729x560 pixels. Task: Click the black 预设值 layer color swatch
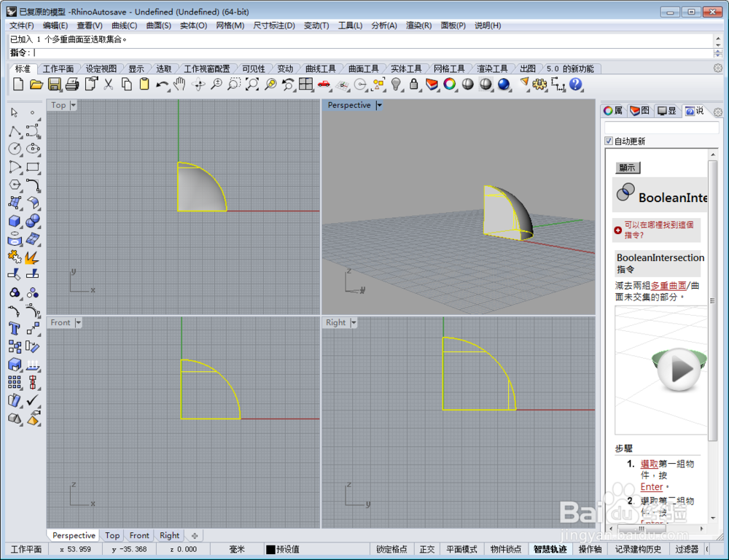[x=270, y=550]
